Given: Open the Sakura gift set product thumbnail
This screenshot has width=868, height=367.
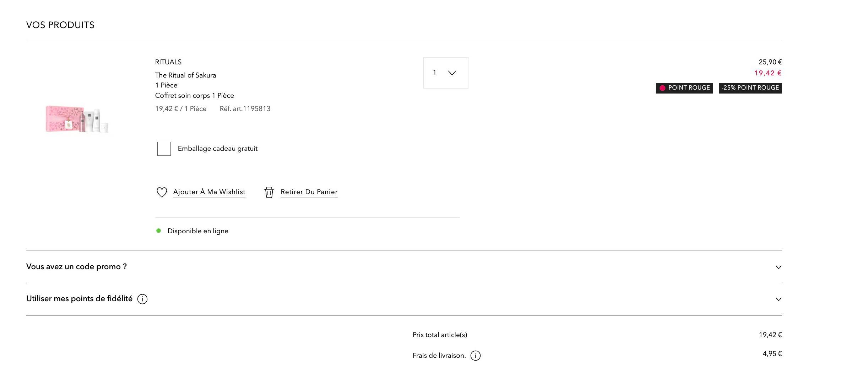Looking at the screenshot, I should click(77, 119).
